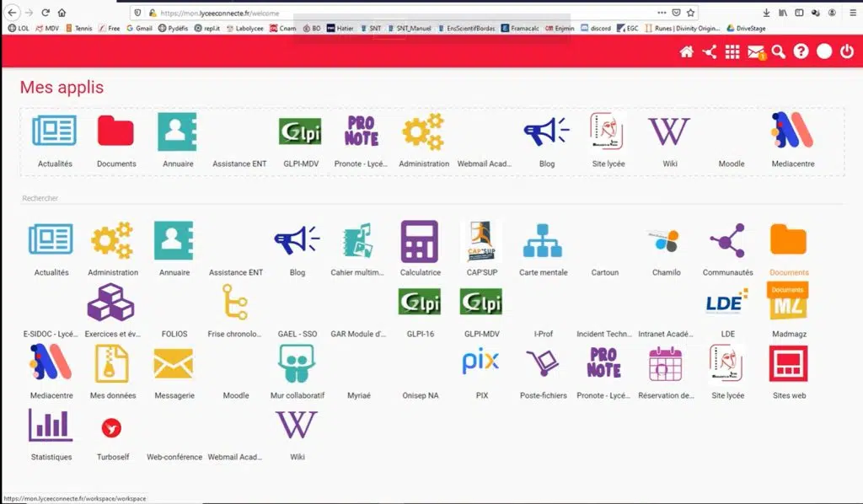Image resolution: width=863 pixels, height=504 pixels.
Task: Open the SNT_Manuel bookmark
Action: 409,28
